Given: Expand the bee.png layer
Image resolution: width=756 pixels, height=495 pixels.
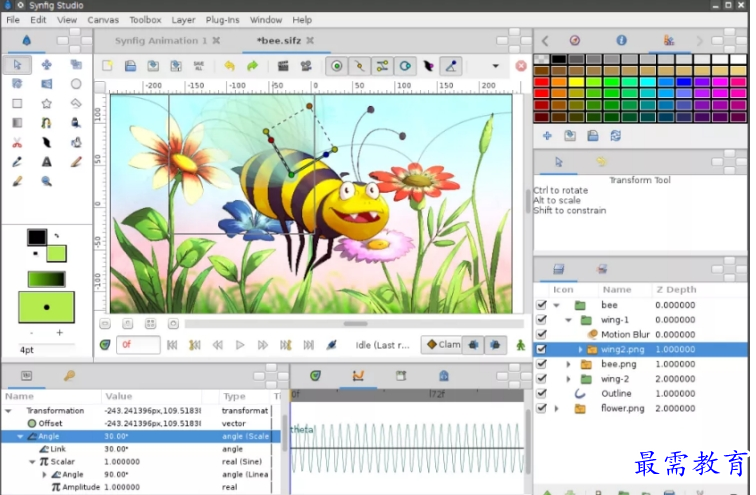Looking at the screenshot, I should [568, 364].
